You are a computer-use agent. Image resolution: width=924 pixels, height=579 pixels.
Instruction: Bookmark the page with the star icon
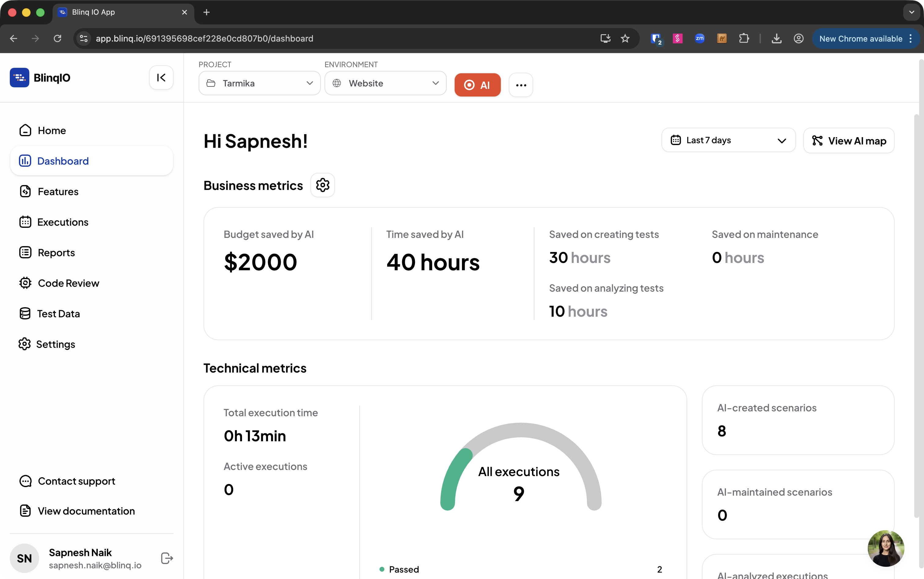(625, 39)
